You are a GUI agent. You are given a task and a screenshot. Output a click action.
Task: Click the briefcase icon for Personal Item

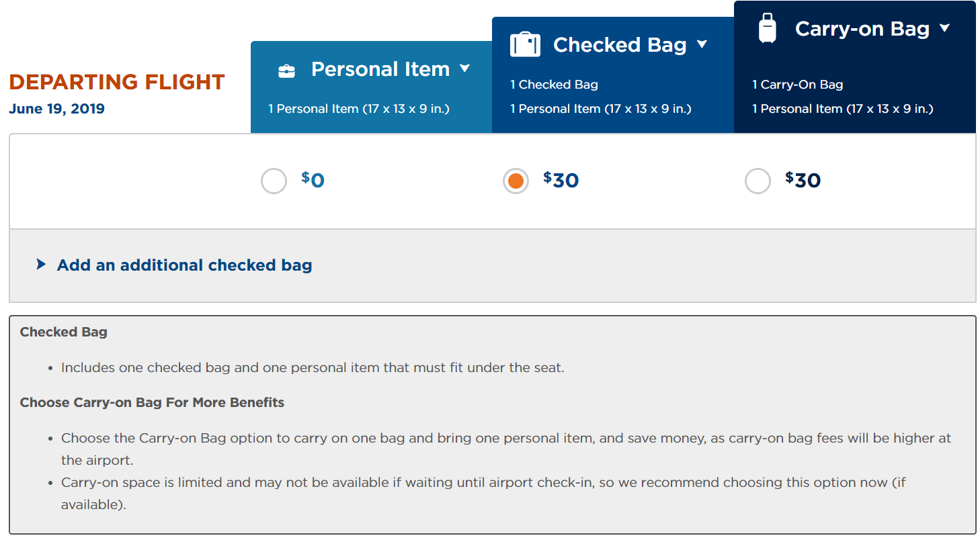pyautogui.click(x=286, y=71)
